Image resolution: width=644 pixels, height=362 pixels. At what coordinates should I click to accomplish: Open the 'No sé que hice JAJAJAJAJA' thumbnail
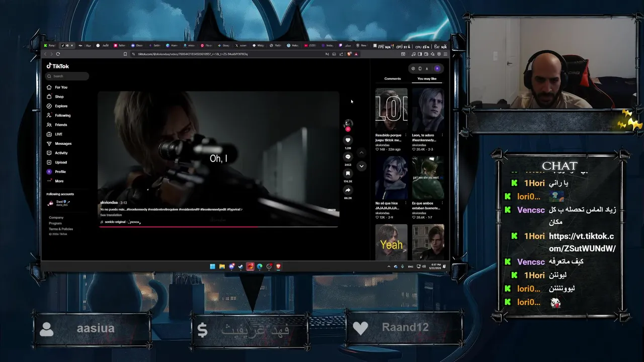(391, 177)
